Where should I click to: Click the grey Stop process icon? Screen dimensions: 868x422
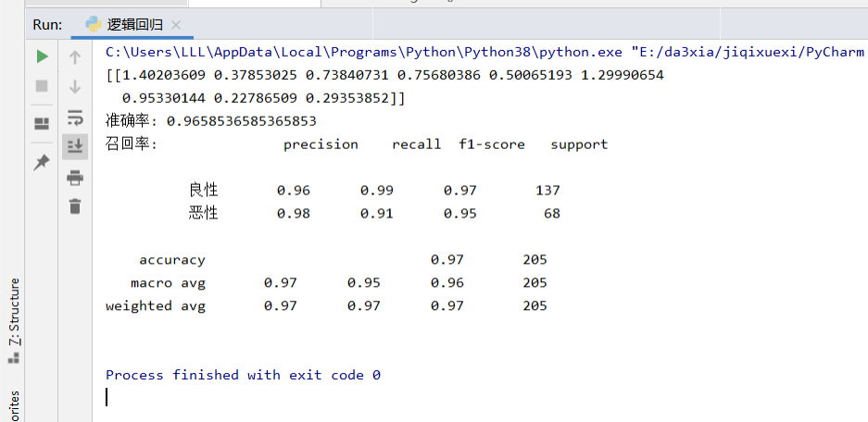(x=42, y=86)
